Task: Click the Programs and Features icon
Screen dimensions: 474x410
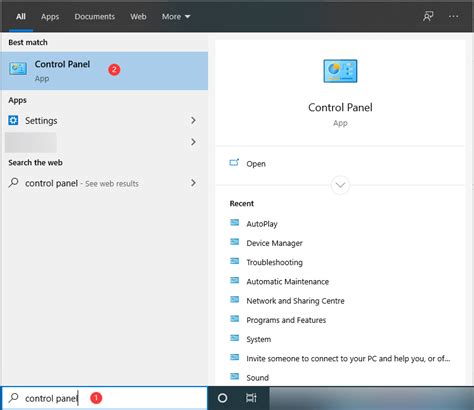Action: click(x=235, y=319)
